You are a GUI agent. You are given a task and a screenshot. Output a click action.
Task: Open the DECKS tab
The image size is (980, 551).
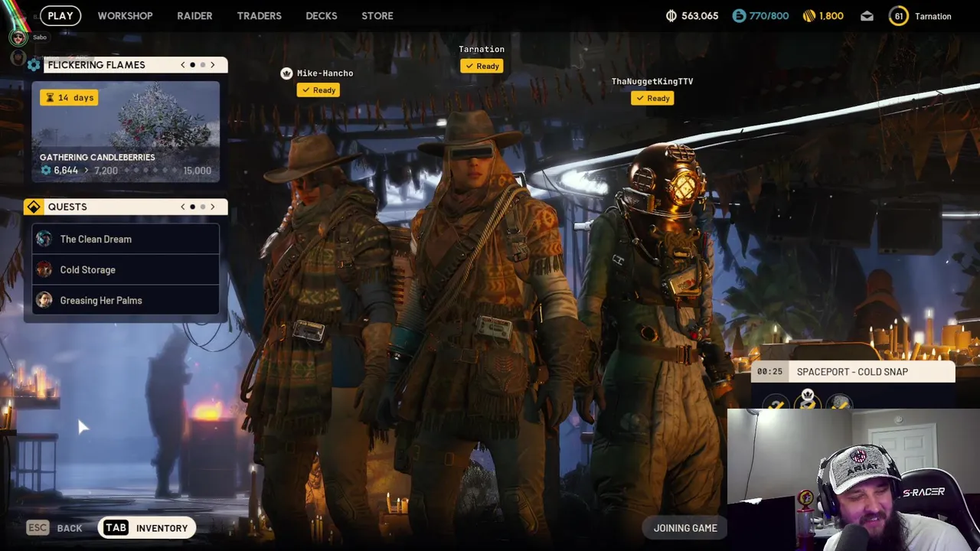322,15
